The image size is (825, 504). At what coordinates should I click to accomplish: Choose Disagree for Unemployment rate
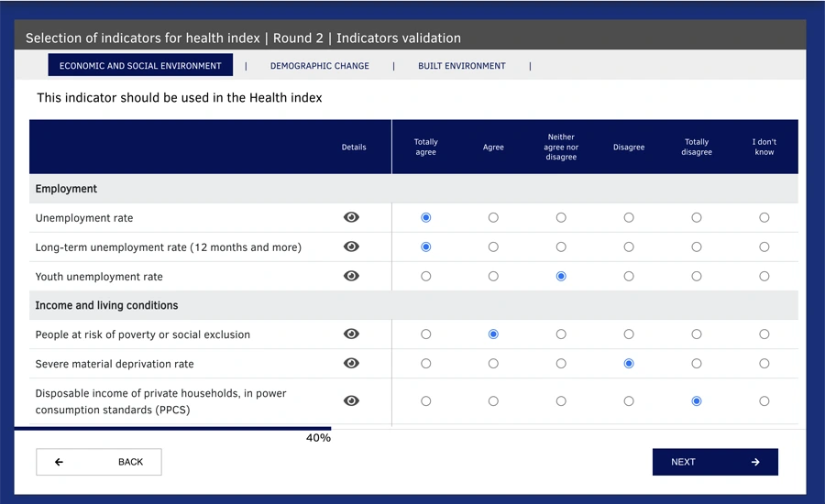pyautogui.click(x=629, y=217)
